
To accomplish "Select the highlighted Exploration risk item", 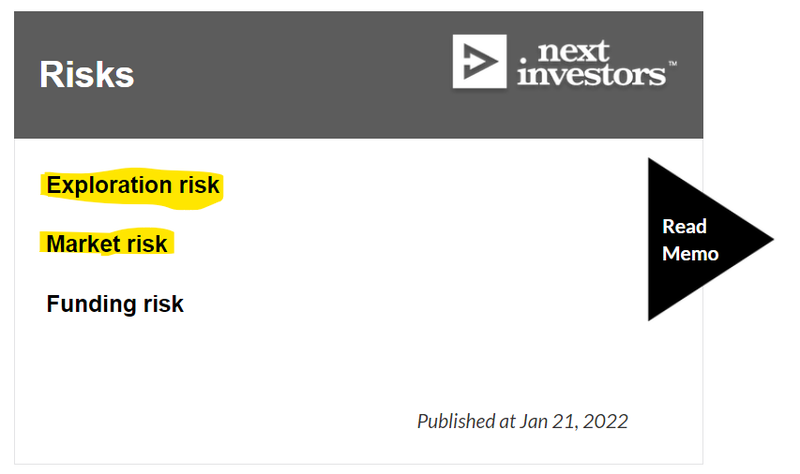I will point(132,185).
